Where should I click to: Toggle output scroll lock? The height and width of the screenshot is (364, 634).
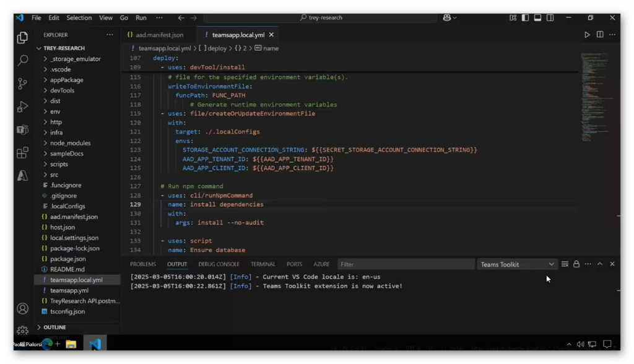[576, 264]
